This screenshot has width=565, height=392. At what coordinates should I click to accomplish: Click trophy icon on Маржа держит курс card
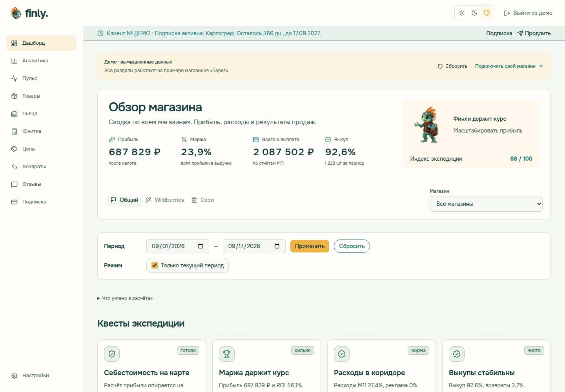pos(227,354)
